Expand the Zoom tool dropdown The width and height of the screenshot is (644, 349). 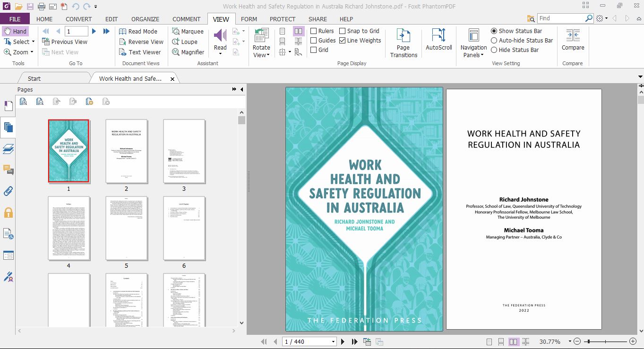click(32, 52)
